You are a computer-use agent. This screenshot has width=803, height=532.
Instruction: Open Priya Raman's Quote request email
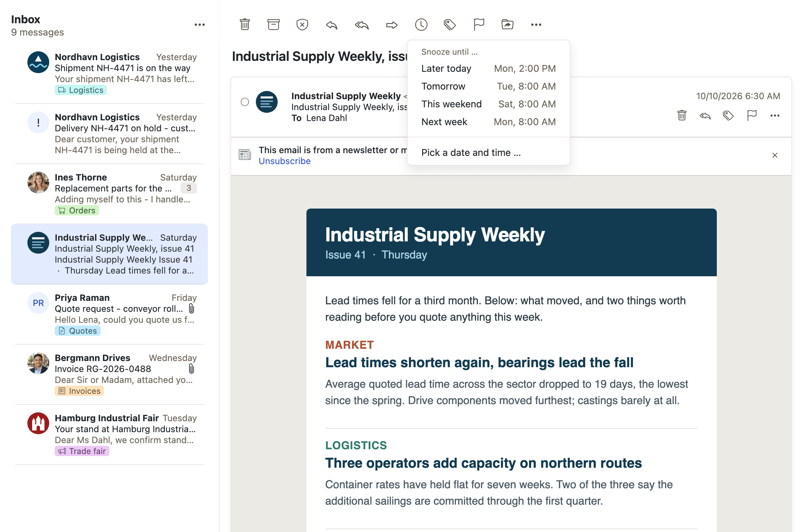click(x=109, y=314)
